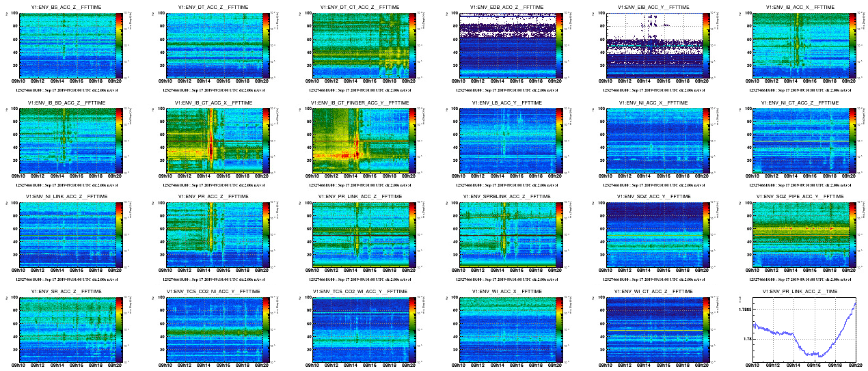Click the V1:ENV_NI_LINK_ACC_Z__FFTTIME title
This screenshot has height=371, width=868.
(64, 197)
